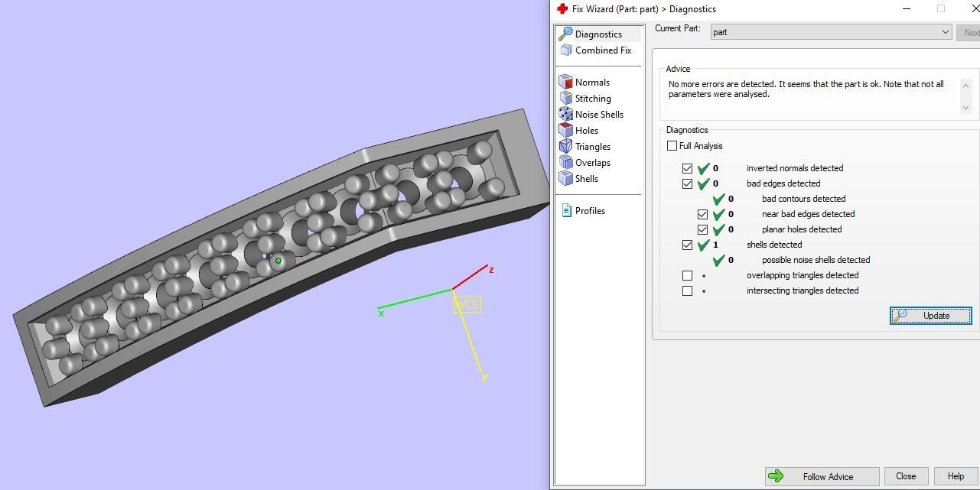Image resolution: width=980 pixels, height=490 pixels.
Task: Click 'possible noise shells detected' text
Action: pyautogui.click(x=816, y=260)
